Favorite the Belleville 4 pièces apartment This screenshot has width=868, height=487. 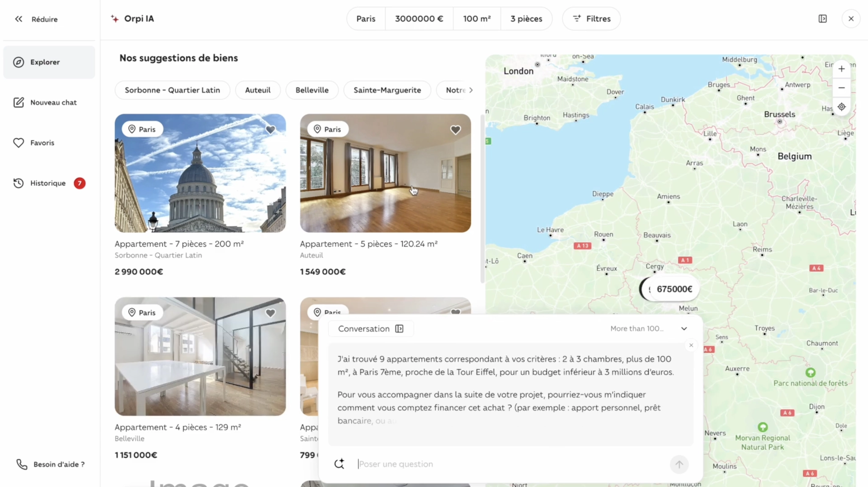(x=270, y=313)
